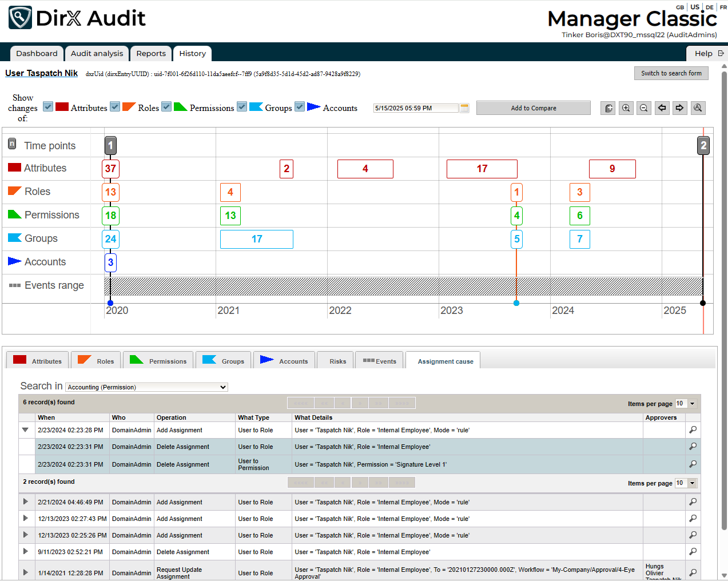Click the zoom in timeline icon
This screenshot has height=581, width=728.
coord(626,108)
